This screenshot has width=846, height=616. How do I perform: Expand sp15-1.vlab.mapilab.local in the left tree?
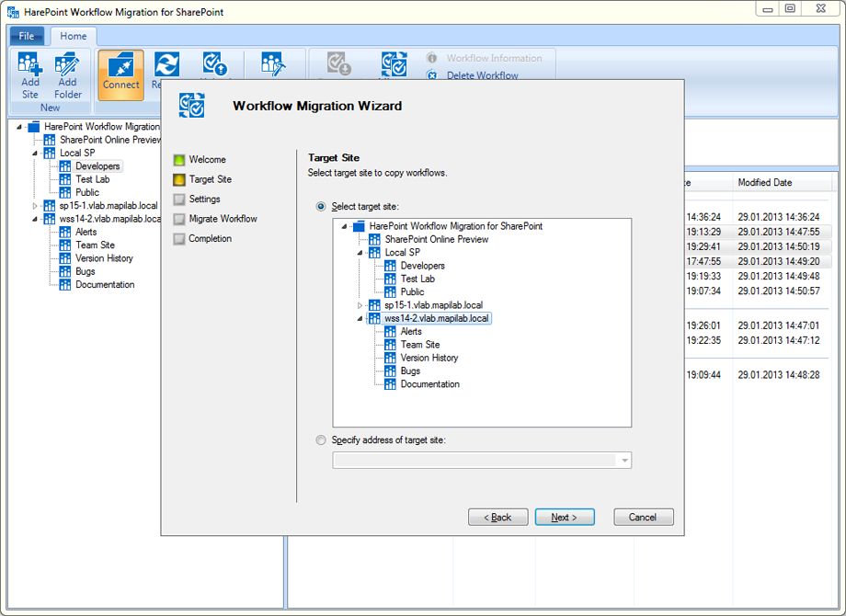pyautogui.click(x=35, y=206)
